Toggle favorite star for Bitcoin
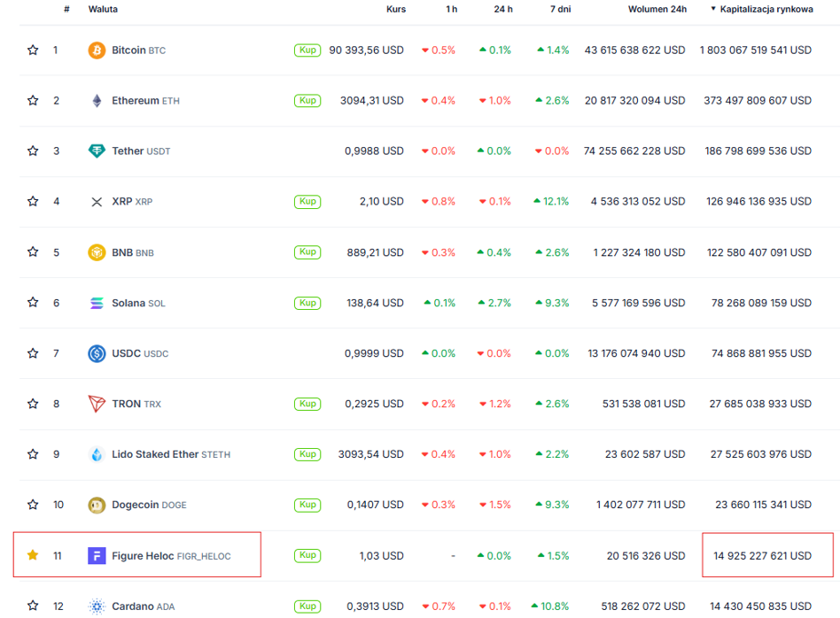This screenshot has width=840, height=618. tap(33, 50)
